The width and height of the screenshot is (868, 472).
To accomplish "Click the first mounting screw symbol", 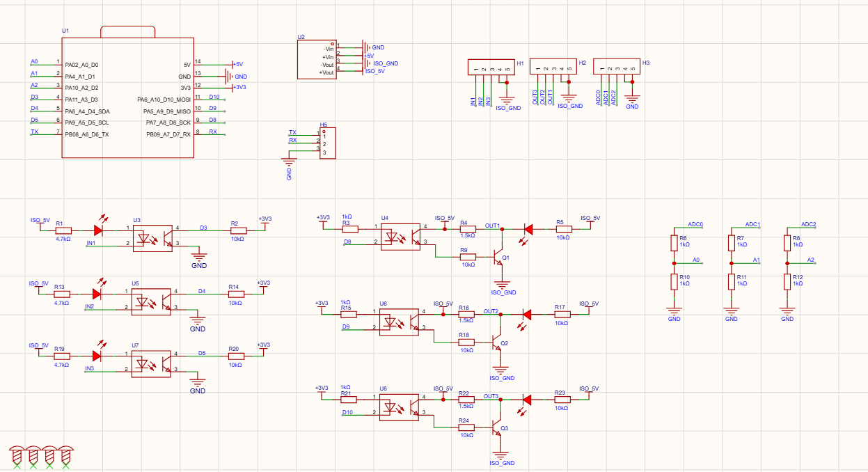I will tap(17, 455).
